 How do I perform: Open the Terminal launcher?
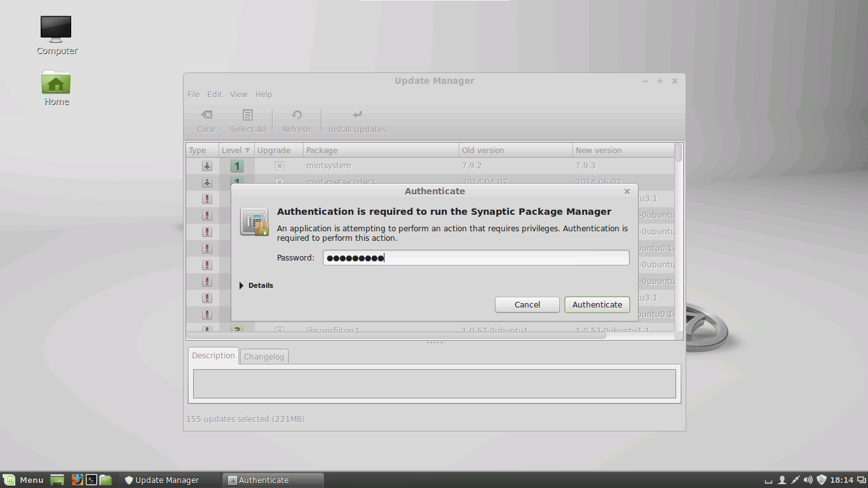[92, 480]
